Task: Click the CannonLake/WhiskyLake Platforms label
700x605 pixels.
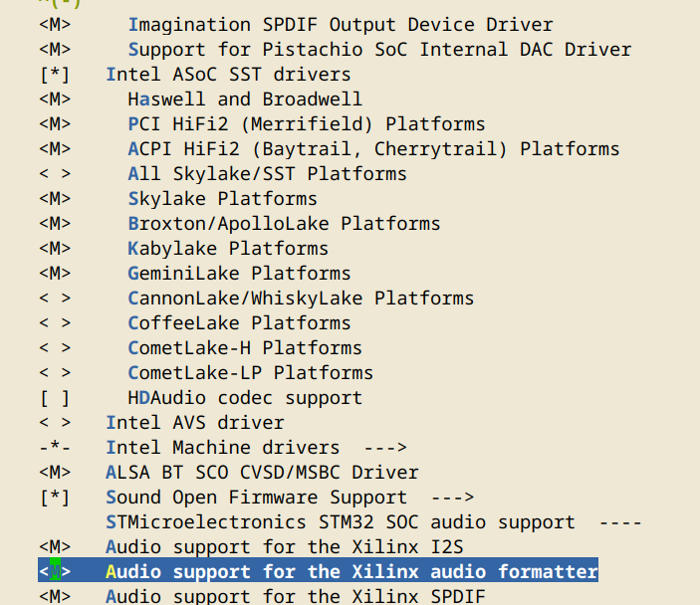Action: [301, 299]
